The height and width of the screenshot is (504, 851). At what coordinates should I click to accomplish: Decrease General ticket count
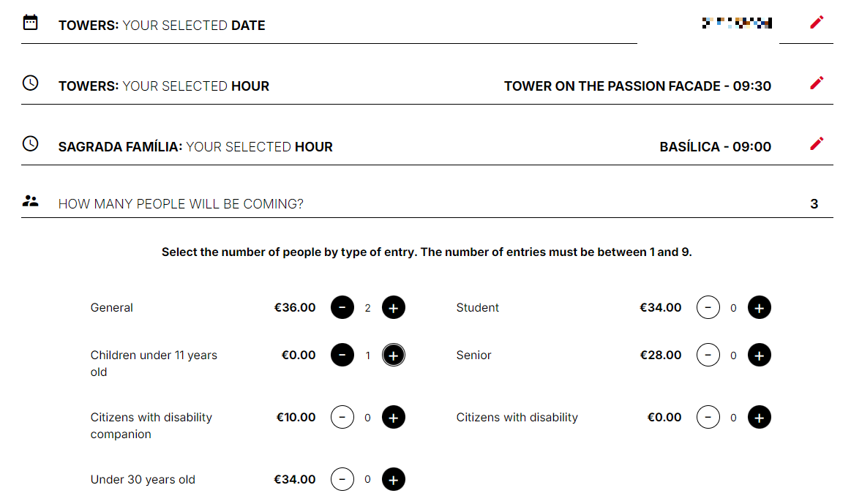342,308
